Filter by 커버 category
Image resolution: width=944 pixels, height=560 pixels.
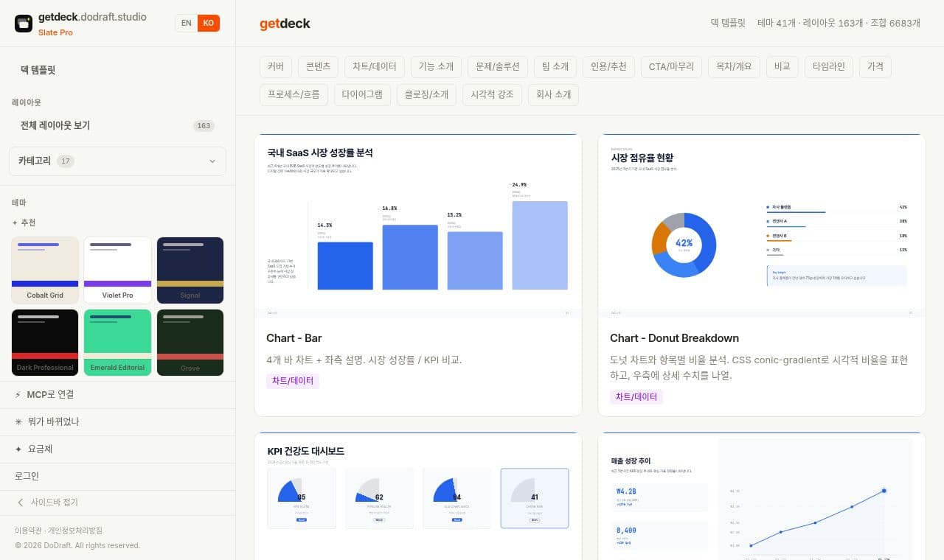[x=276, y=67]
